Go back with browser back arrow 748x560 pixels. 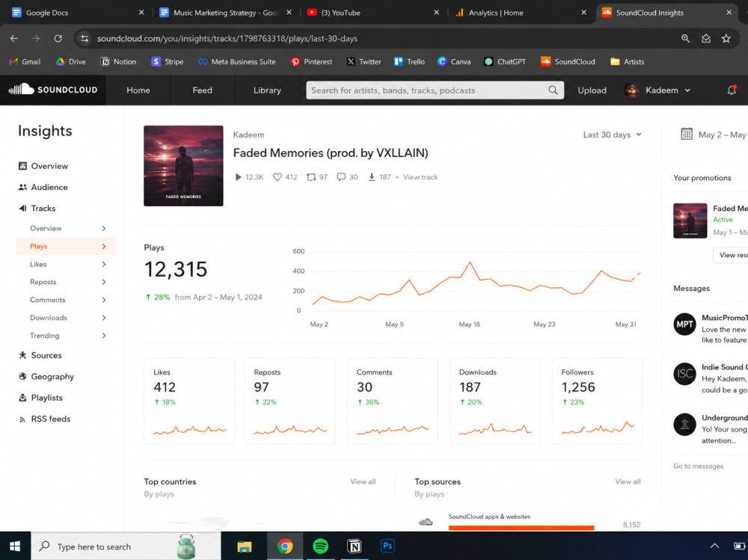[13, 39]
